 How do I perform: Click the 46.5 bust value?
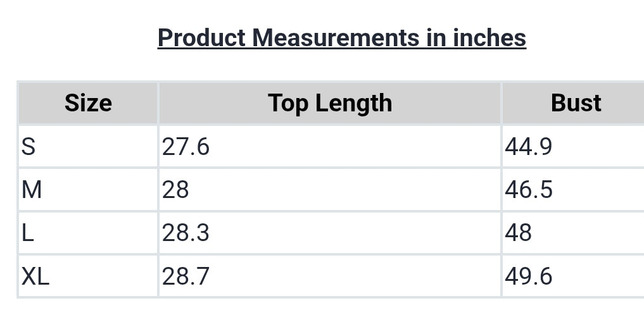pos(528,190)
